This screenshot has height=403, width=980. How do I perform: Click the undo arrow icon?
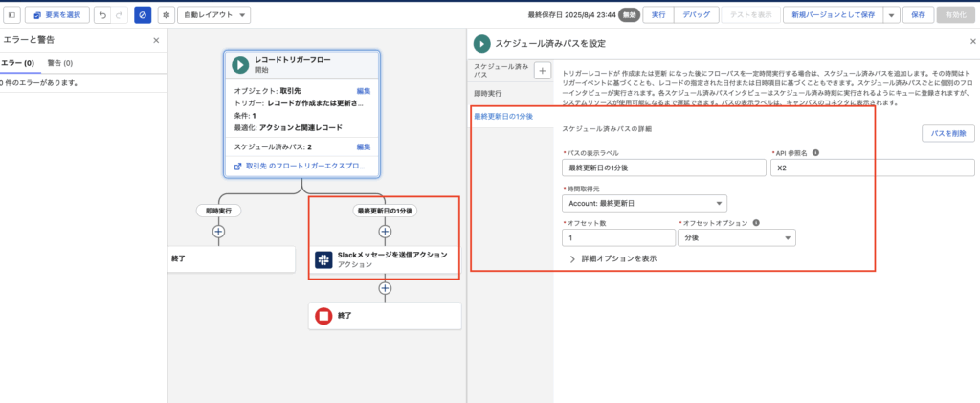click(100, 15)
